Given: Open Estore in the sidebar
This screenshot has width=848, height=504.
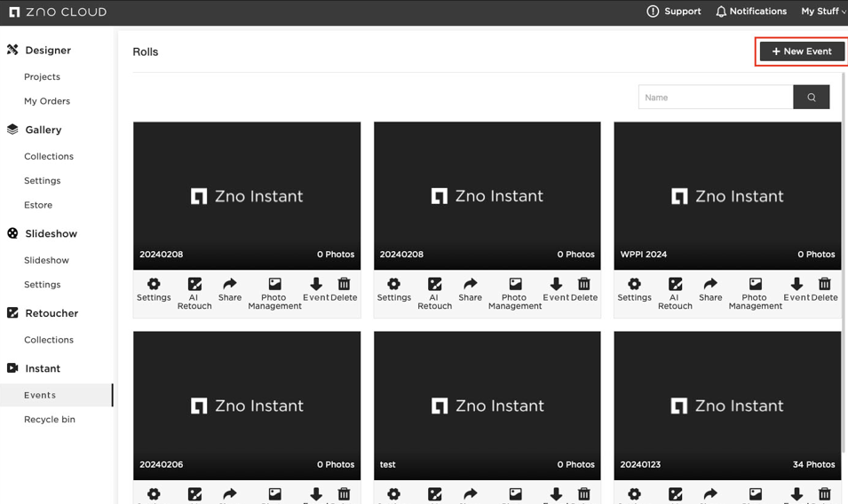Looking at the screenshot, I should (38, 205).
